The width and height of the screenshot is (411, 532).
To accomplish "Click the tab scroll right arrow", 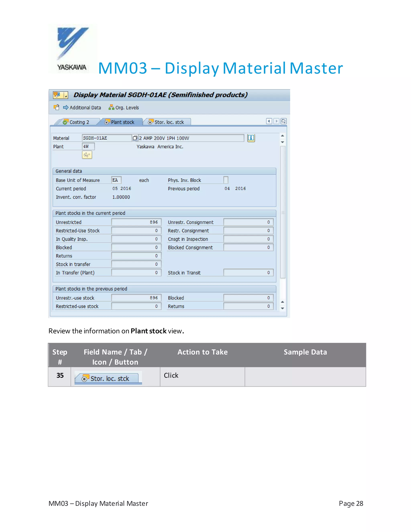I will pos(276,121).
